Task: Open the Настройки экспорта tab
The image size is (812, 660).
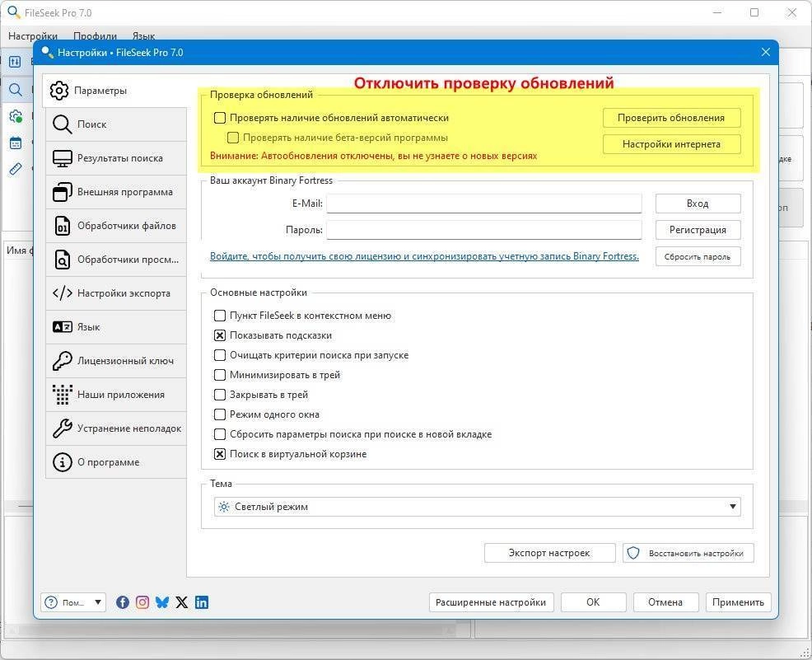Action: [116, 293]
